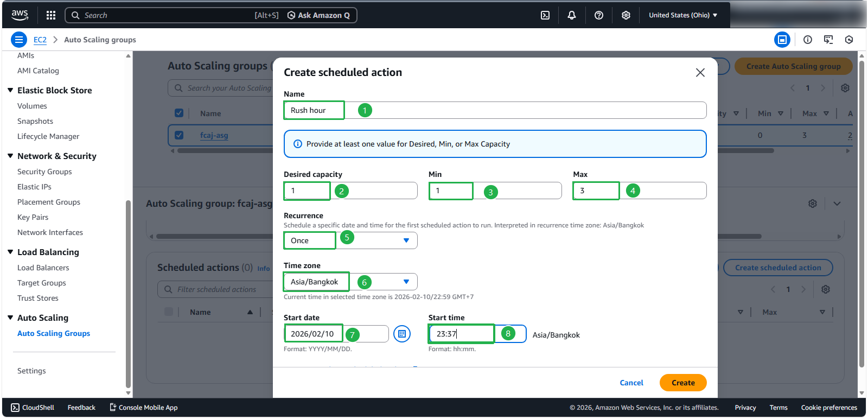This screenshot has height=419, width=868.
Task: Click the Start date field 2026/02/10
Action: point(336,334)
